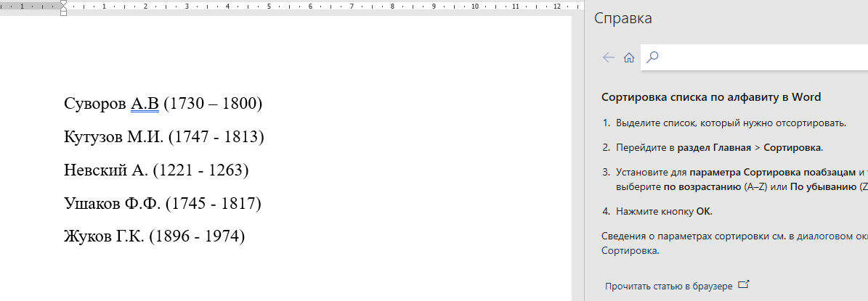Click the external-link icon beside the browser article link

point(743,285)
